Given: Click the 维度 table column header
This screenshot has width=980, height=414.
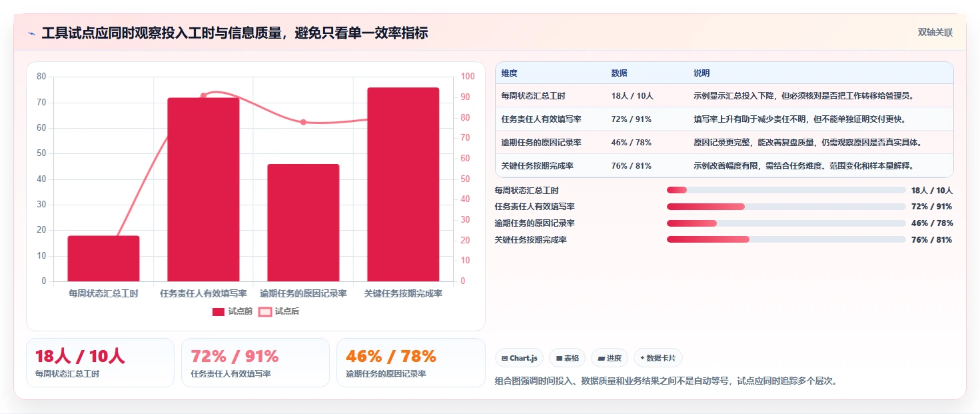Looking at the screenshot, I should pyautogui.click(x=509, y=73).
